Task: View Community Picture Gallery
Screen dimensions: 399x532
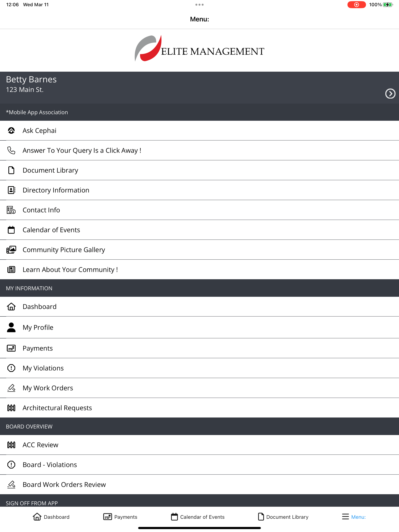Action: point(199,250)
